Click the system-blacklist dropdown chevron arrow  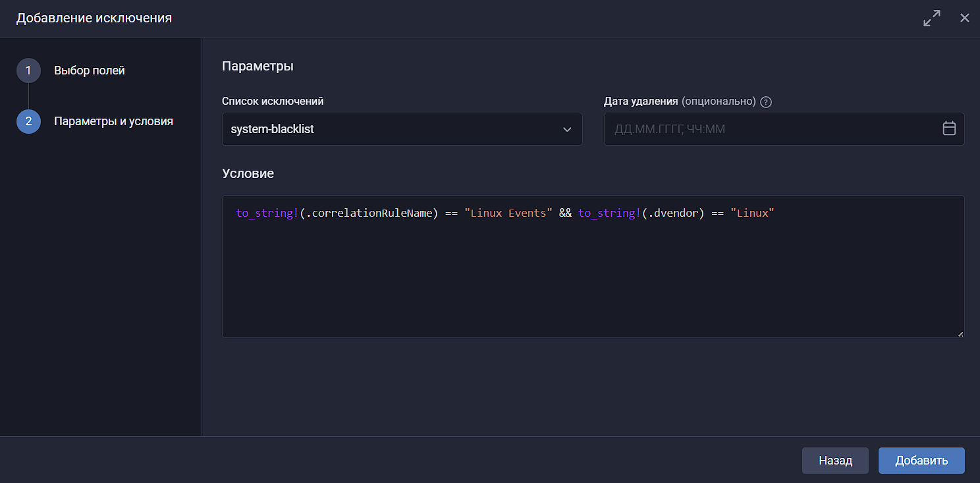tap(567, 129)
